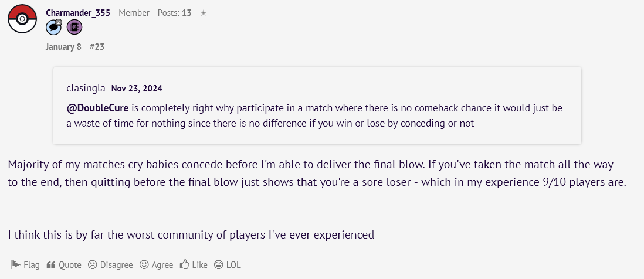Open the #23 post permalink

[97, 47]
